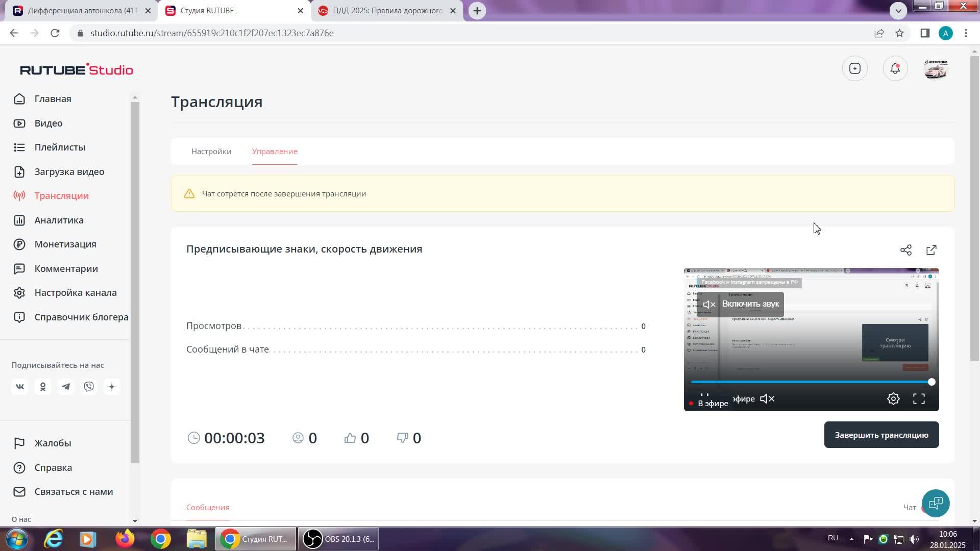Click the add video plus icon

(854, 68)
